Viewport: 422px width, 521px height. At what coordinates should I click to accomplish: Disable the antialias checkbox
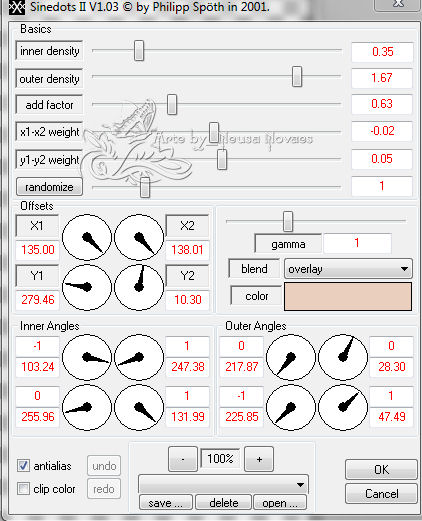pyautogui.click(x=23, y=465)
